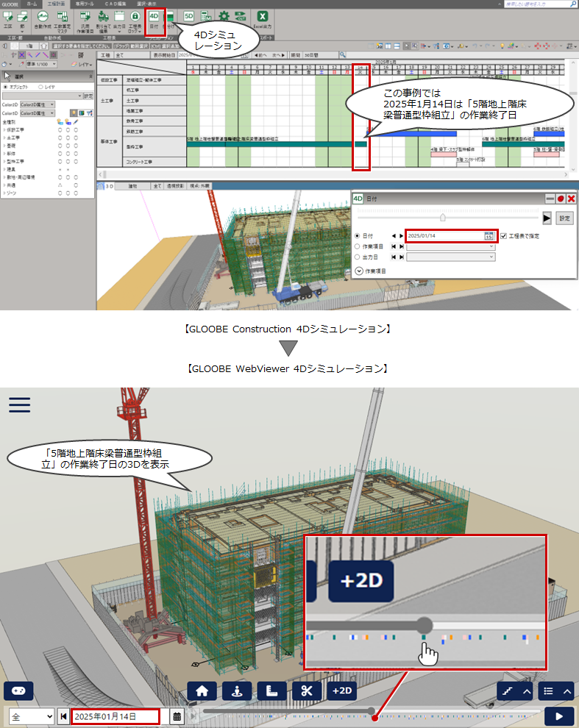The image size is (579, 728).
Task: Click the Excel出力 export icon
Action: (263, 20)
